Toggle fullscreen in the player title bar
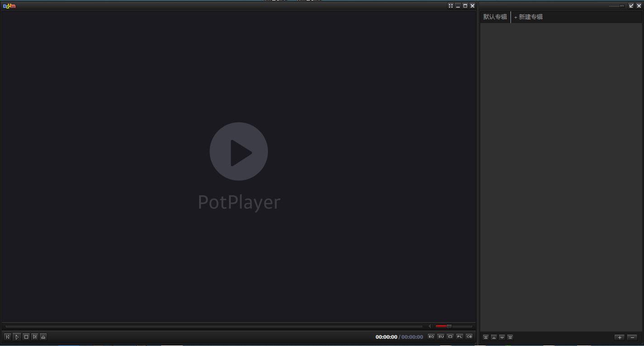Screen dimensions: 644x346 click(x=451, y=6)
